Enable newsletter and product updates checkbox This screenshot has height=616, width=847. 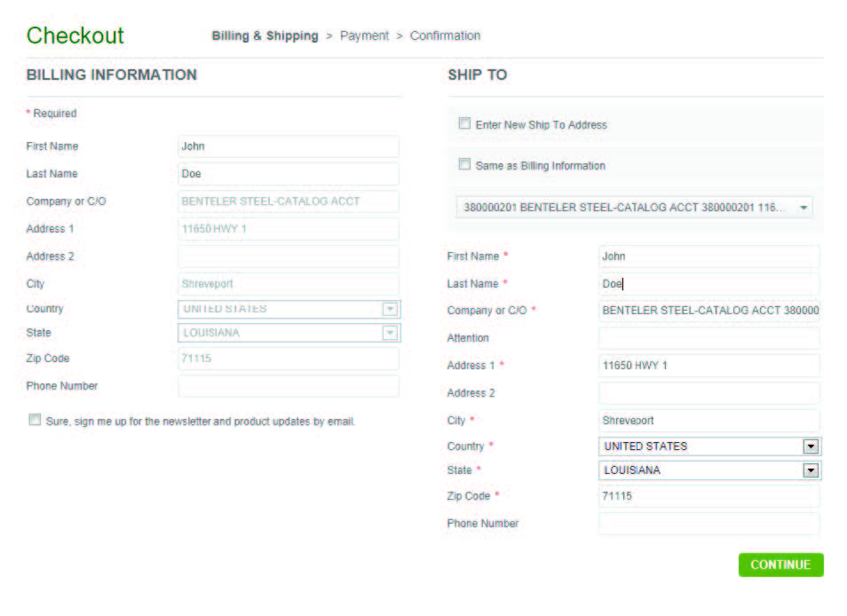(35, 420)
